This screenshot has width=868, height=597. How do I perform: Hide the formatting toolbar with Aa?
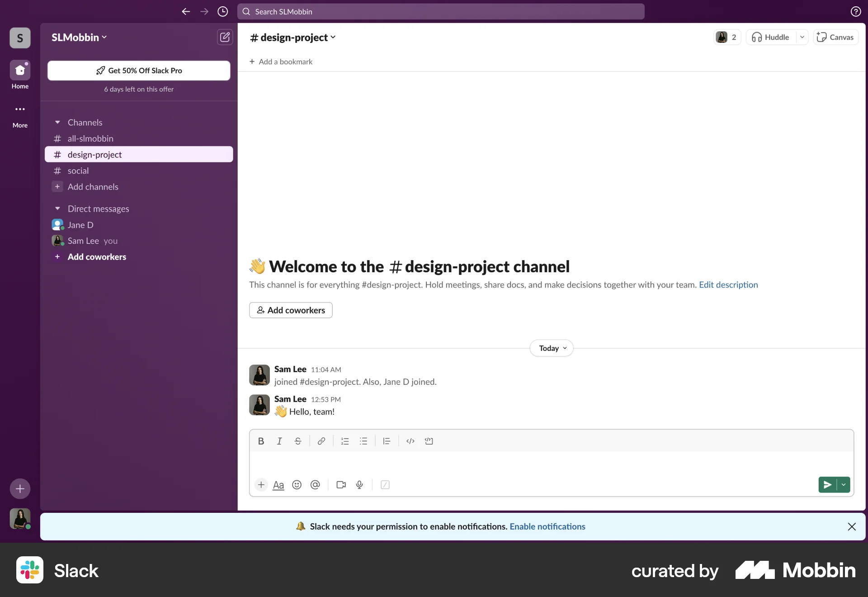[278, 485]
